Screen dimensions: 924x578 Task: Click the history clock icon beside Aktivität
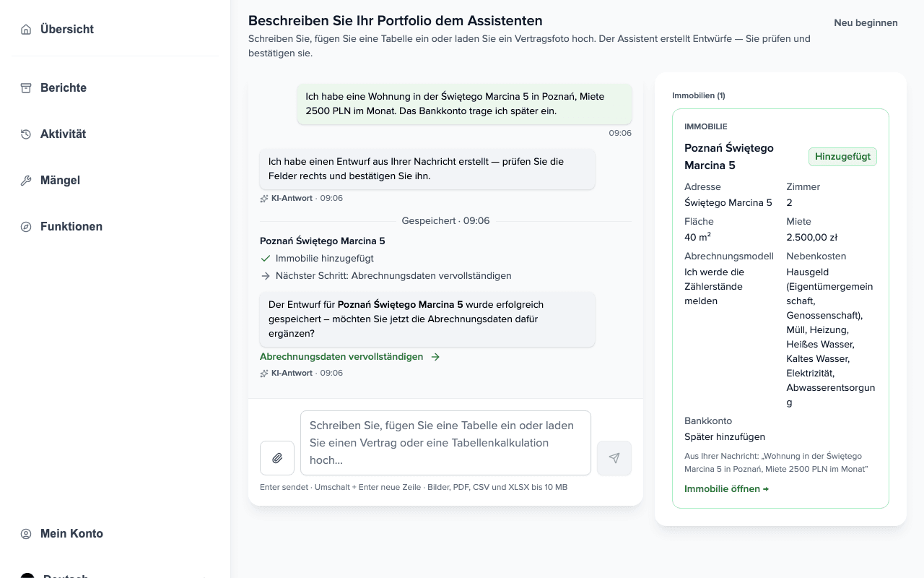[26, 134]
